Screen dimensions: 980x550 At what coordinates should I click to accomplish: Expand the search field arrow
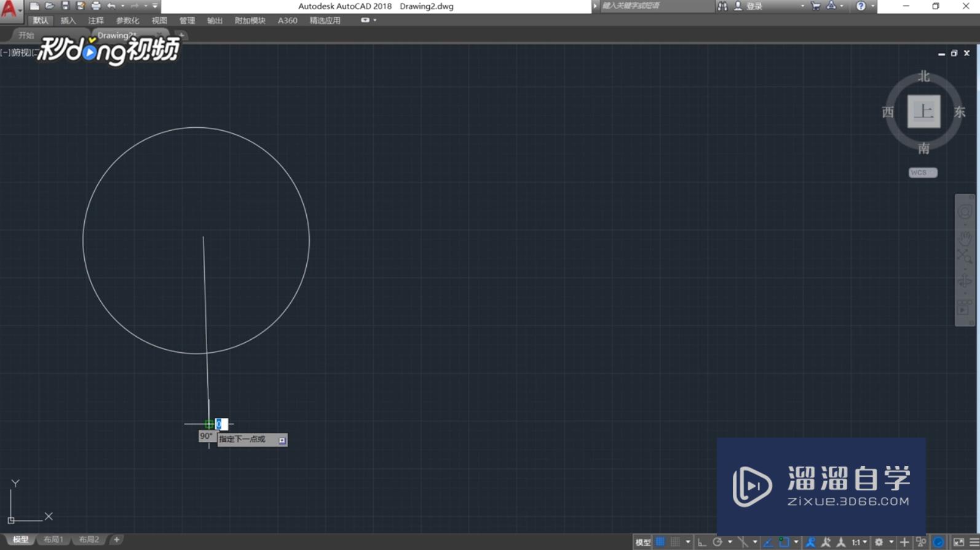[x=595, y=6]
